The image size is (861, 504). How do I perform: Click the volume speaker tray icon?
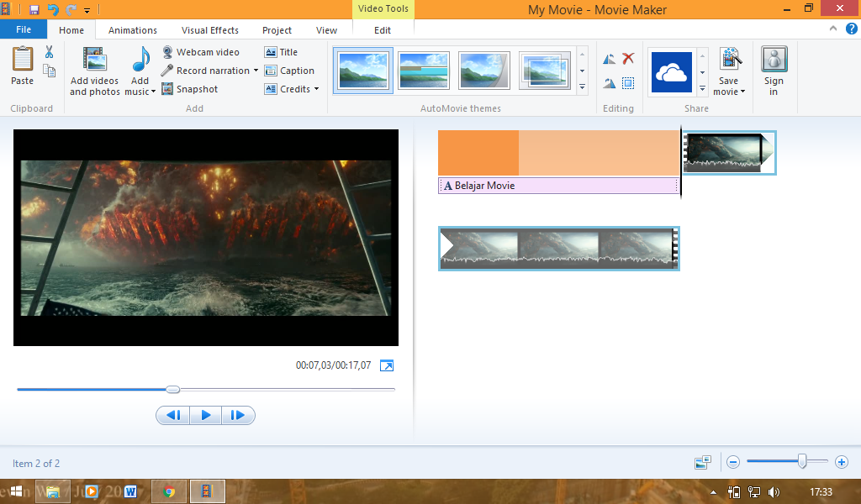click(x=774, y=492)
